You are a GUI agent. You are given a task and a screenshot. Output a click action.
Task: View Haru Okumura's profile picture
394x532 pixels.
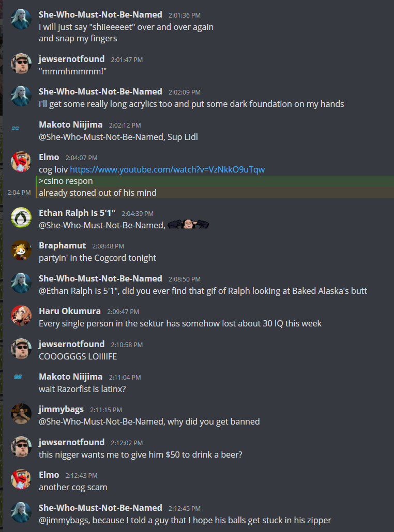click(x=21, y=316)
